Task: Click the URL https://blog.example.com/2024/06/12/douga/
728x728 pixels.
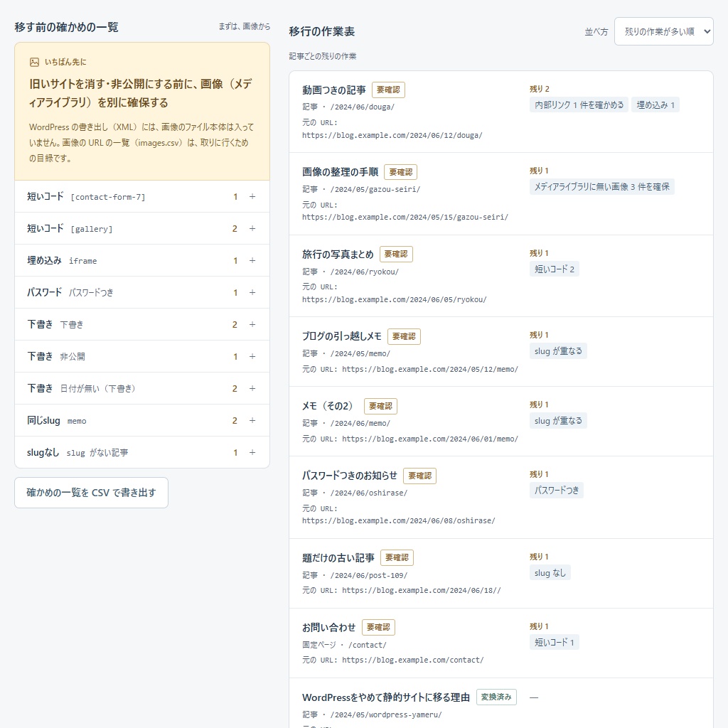Action: tap(392, 136)
